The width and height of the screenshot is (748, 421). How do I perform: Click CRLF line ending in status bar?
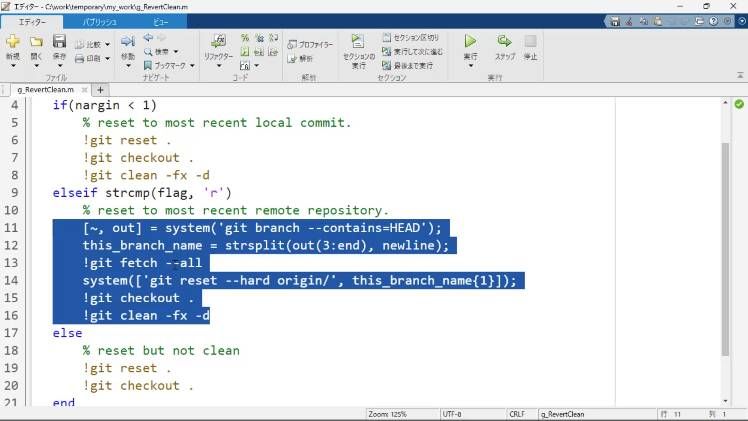517,414
